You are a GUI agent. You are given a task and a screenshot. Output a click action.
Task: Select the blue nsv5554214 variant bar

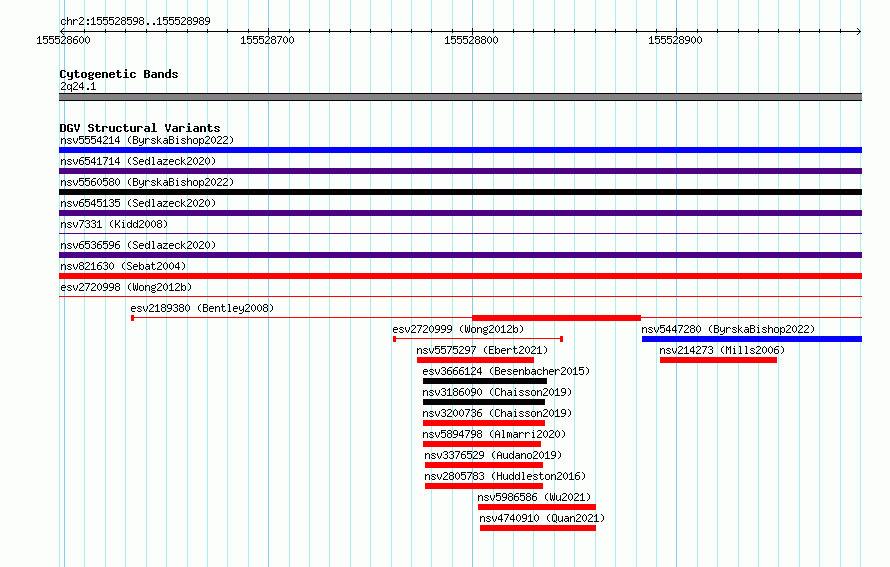tap(460, 150)
